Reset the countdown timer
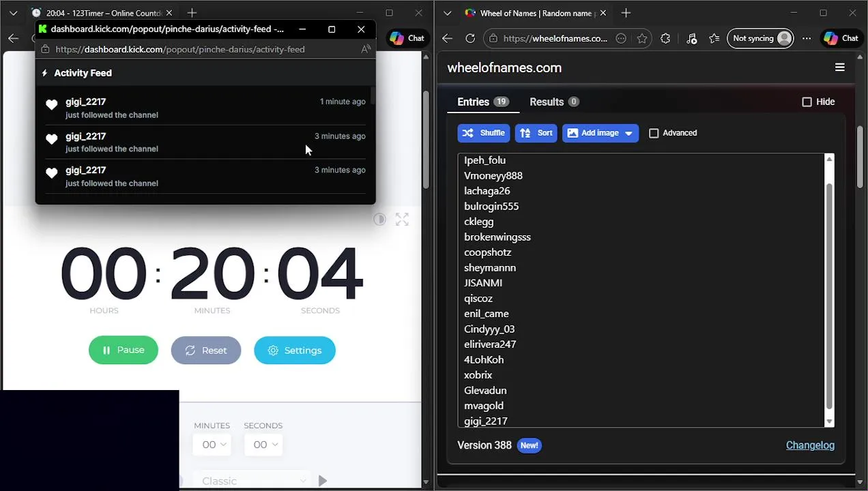 pyautogui.click(x=205, y=350)
